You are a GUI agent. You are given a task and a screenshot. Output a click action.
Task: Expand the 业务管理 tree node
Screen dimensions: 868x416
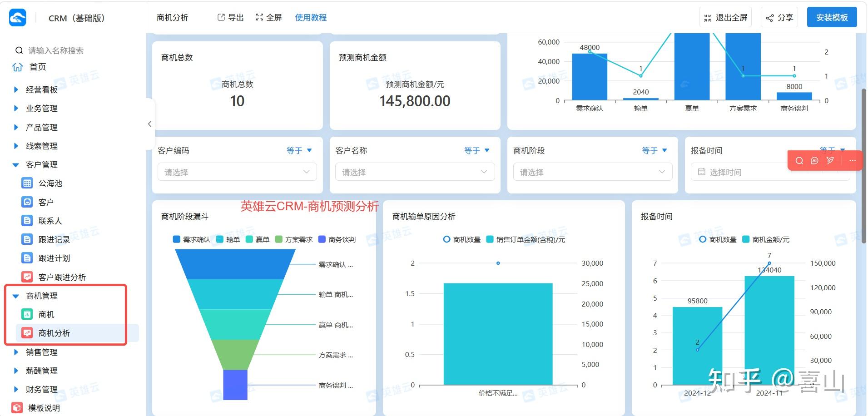click(x=16, y=108)
